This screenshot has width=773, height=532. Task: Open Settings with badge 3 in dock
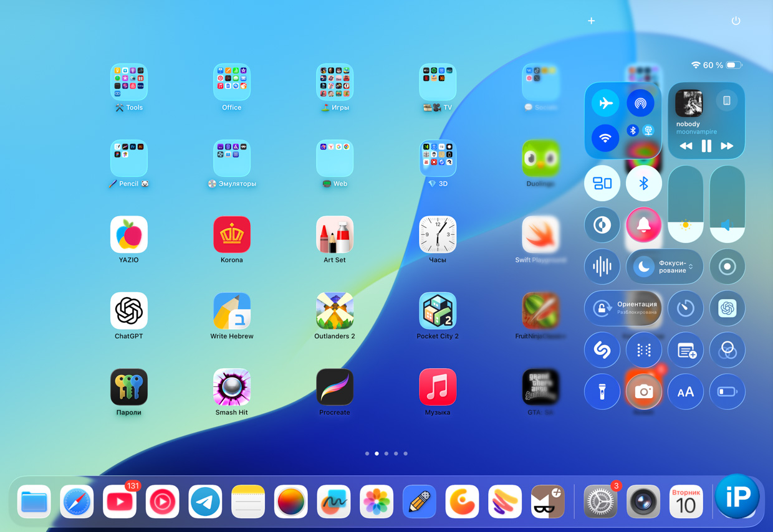600,501
